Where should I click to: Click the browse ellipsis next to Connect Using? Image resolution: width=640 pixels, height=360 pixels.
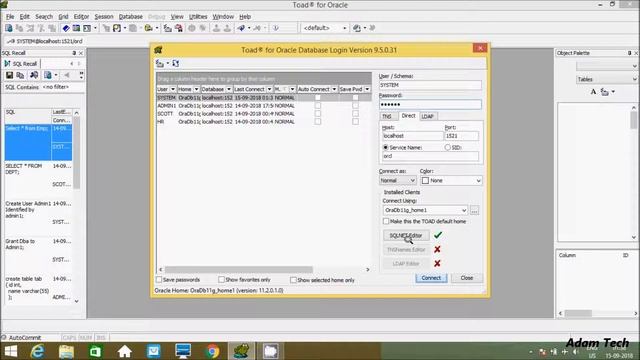[x=474, y=210]
